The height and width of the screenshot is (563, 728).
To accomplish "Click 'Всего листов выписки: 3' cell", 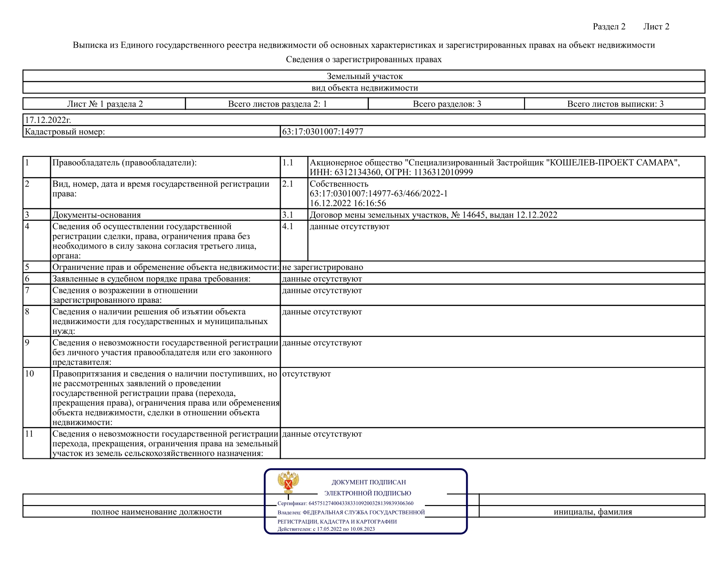I will click(615, 104).
